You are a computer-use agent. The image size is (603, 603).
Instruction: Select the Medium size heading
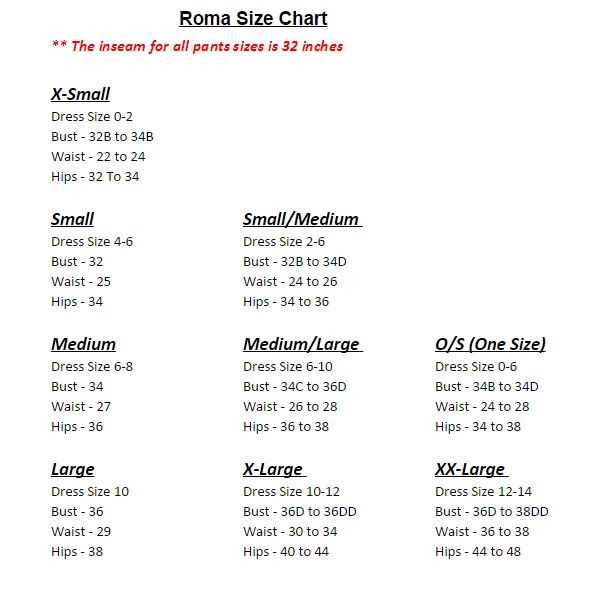click(x=83, y=345)
